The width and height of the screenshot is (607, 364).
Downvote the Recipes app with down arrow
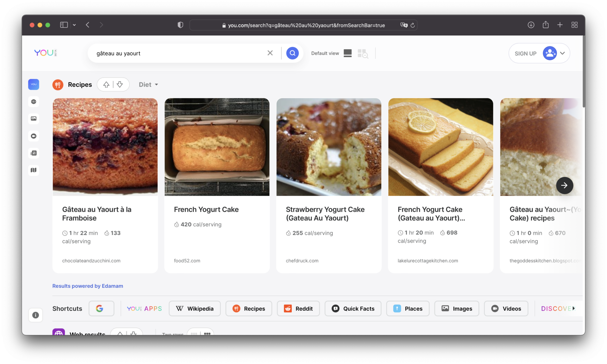click(120, 85)
